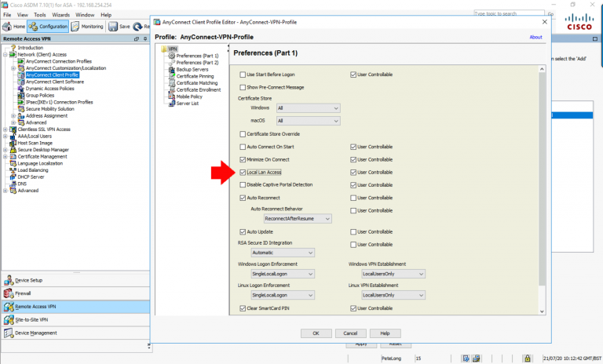Open Windows certificate store dropdown
603x364 pixels.
(x=309, y=108)
